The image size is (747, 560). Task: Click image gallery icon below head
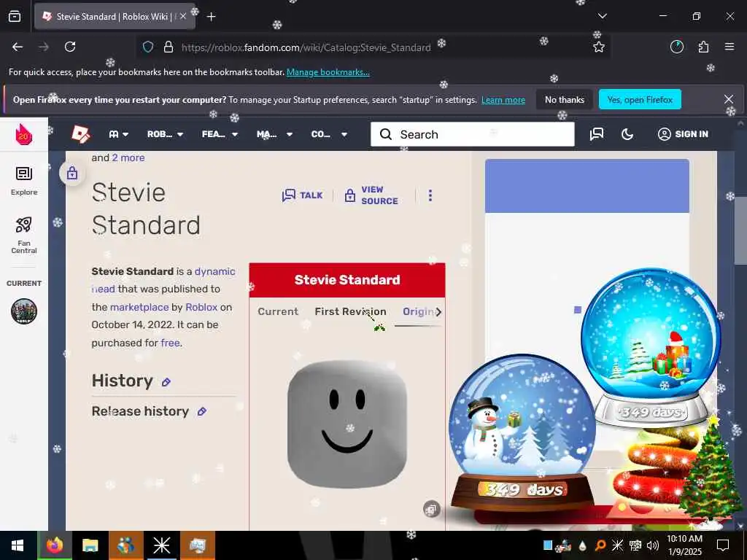[431, 509]
